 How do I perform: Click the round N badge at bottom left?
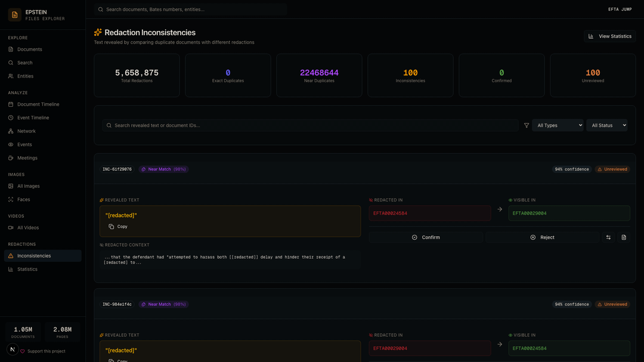pos(13,349)
